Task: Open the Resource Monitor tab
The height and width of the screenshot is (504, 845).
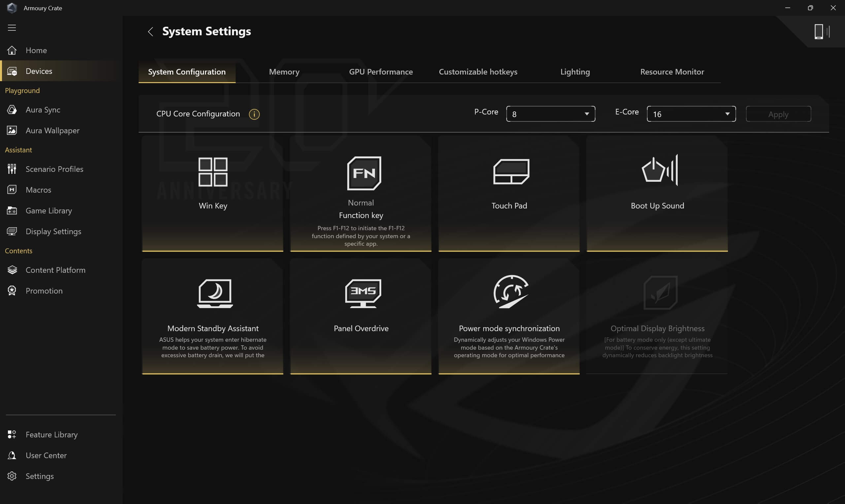Action: click(672, 72)
